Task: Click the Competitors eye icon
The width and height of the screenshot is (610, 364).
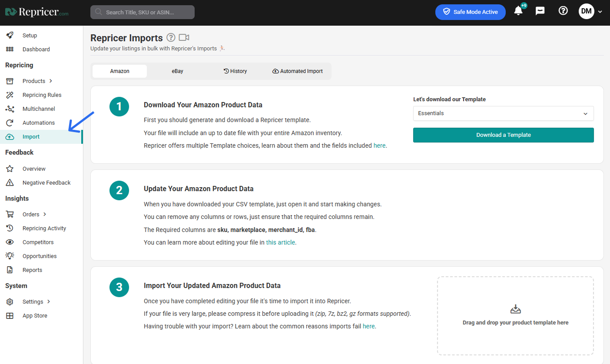Action: pyautogui.click(x=10, y=242)
